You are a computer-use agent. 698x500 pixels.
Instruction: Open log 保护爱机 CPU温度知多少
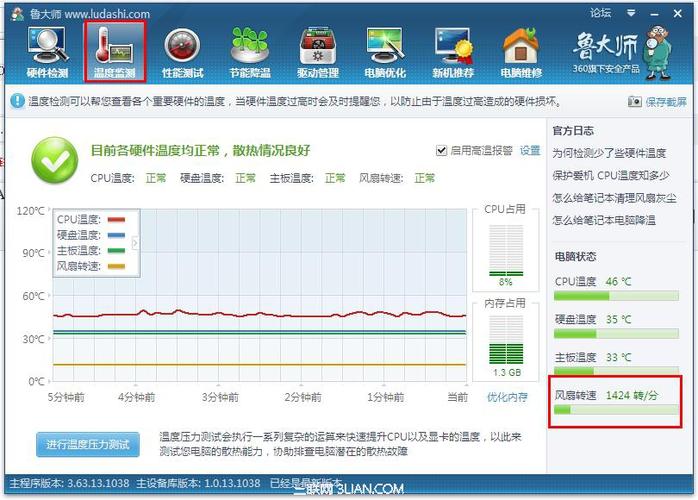[611, 175]
